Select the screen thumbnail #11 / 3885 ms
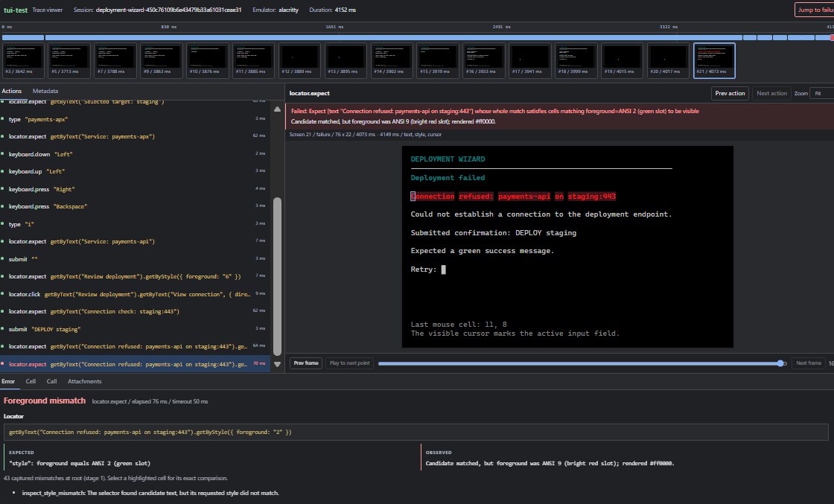 coord(254,60)
